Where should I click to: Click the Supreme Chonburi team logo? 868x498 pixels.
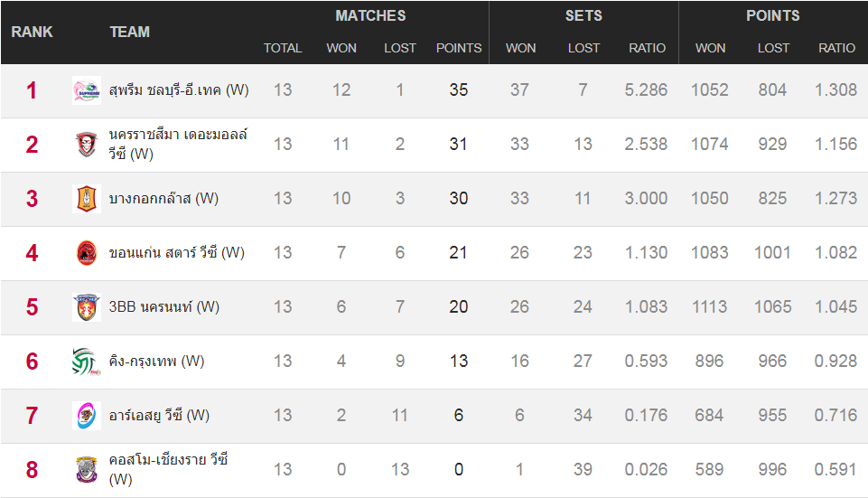coord(87,90)
